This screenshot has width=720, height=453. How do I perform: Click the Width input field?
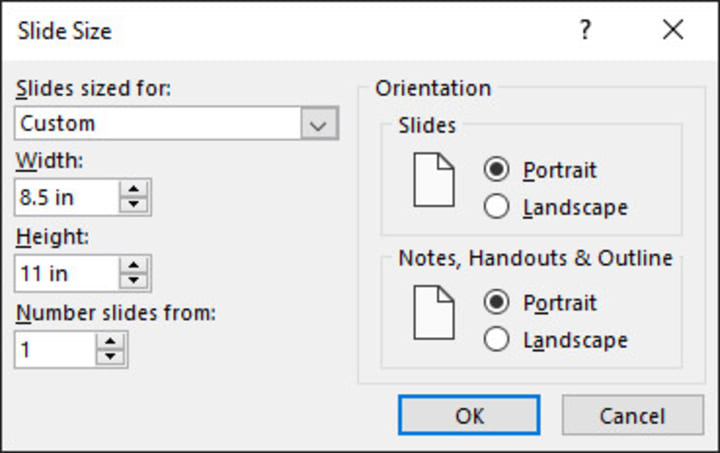pos(66,197)
